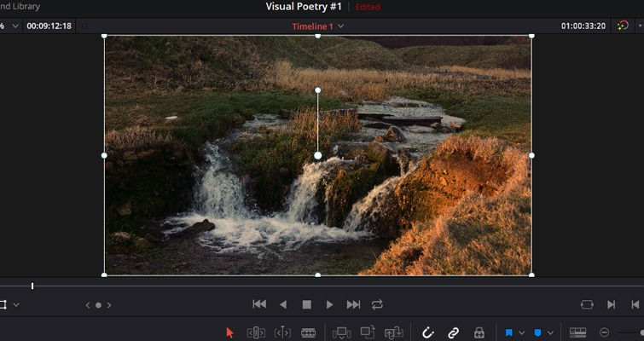The width and height of the screenshot is (644, 341).
Task: Click the Overwrite Clip icon
Action: pos(368,332)
